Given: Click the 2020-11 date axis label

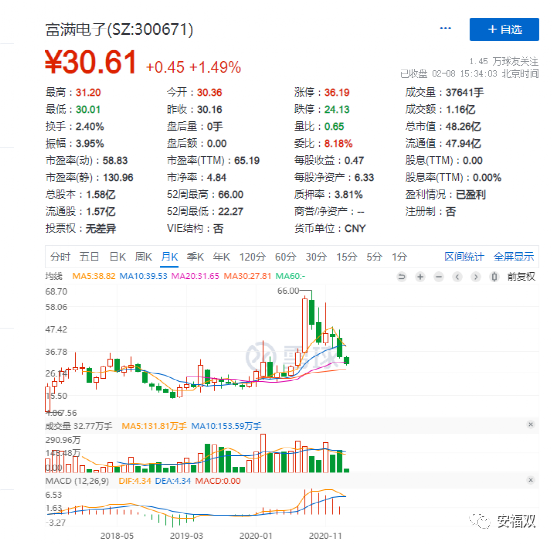Looking at the screenshot, I should pos(326,536).
